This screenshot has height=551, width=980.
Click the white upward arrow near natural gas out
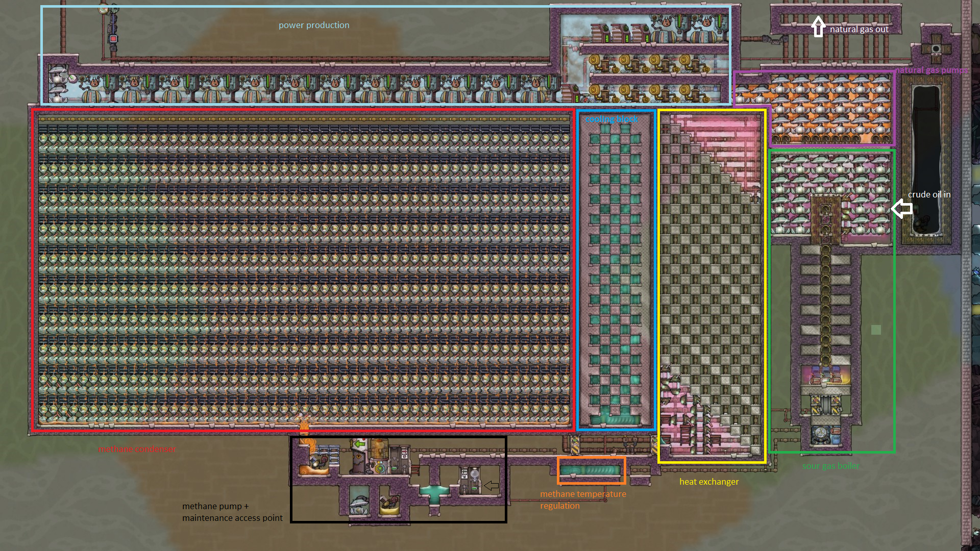point(818,27)
